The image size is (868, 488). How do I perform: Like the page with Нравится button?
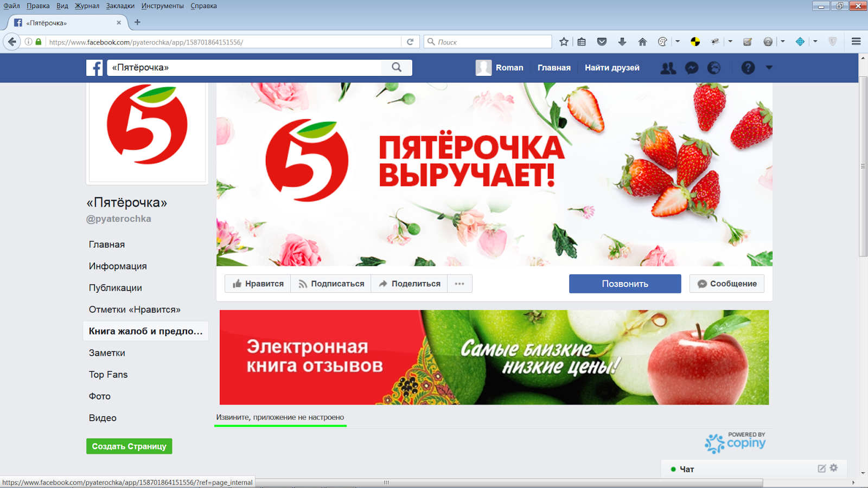click(258, 284)
